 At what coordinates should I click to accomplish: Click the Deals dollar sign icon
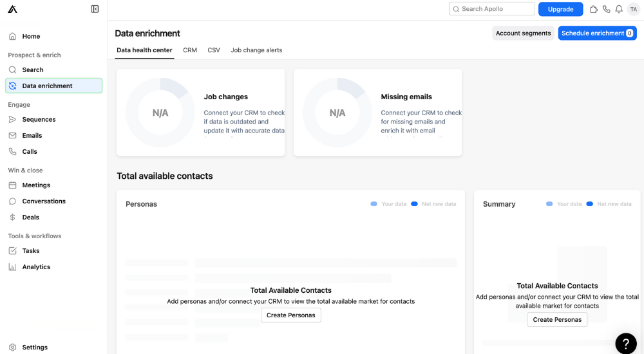(13, 218)
